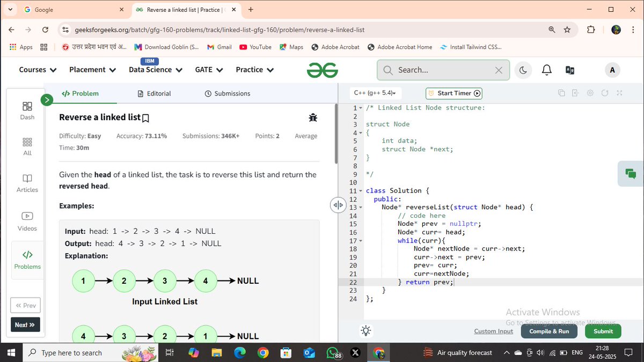The width and height of the screenshot is (644, 362).
Task: Collapse the class Solution fold at line 11
Action: [x=361, y=191]
